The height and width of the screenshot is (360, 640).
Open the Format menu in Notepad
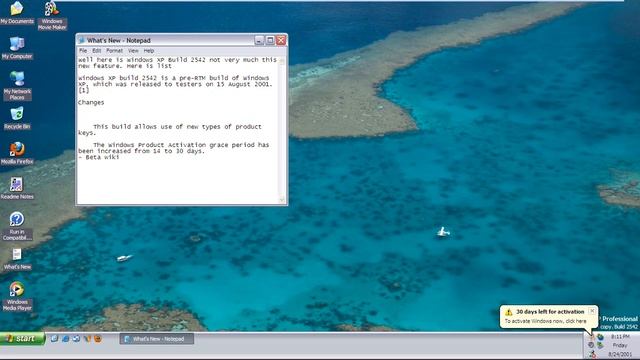tap(114, 51)
